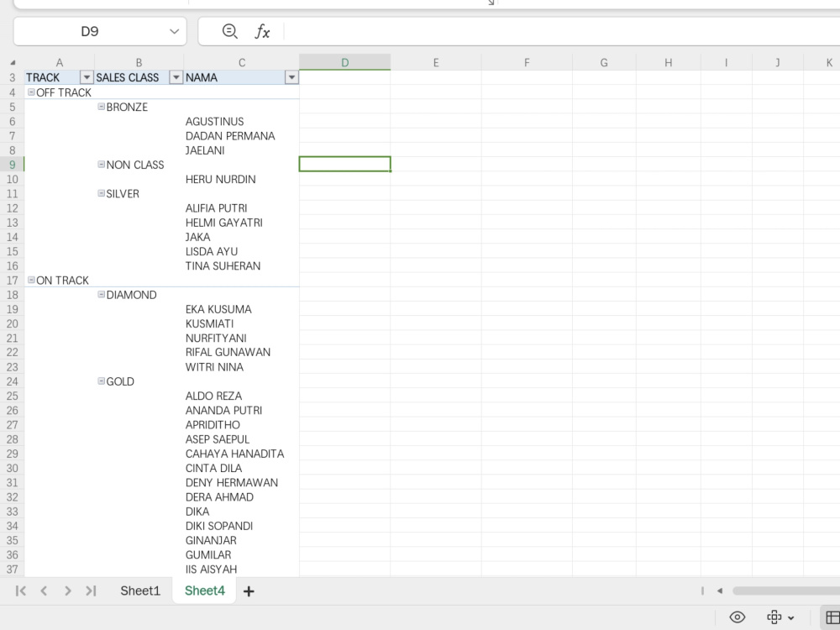
Task: Select column H header
Action: pos(668,63)
